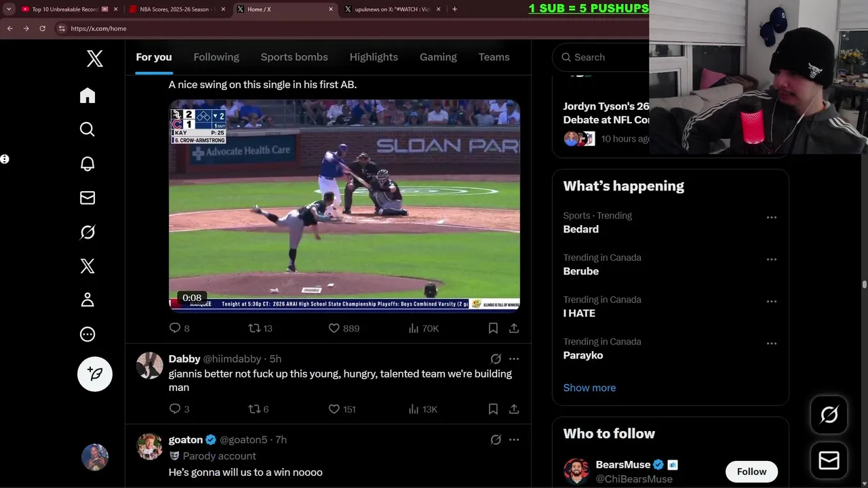
Task: Open account avatar at sidebar bottom
Action: pos(95,457)
